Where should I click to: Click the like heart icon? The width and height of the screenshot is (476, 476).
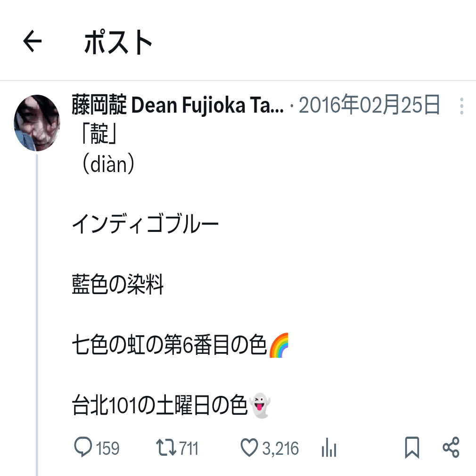click(249, 448)
